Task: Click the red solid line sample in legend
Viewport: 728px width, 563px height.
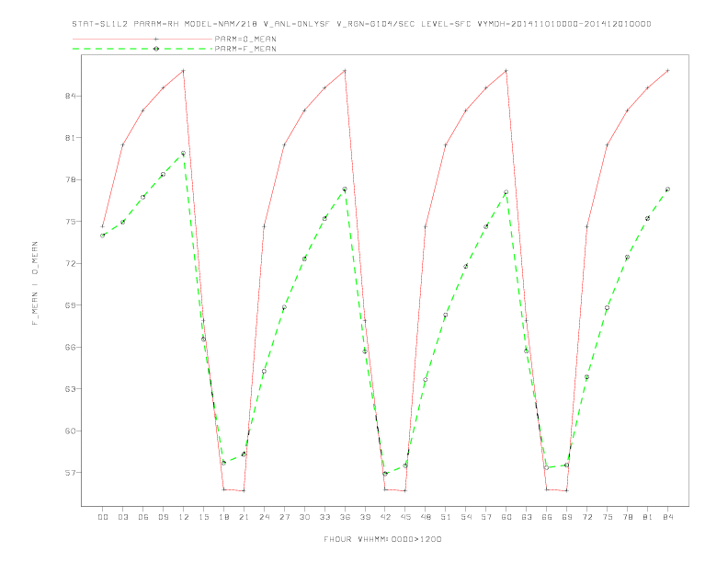Action: pyautogui.click(x=142, y=39)
